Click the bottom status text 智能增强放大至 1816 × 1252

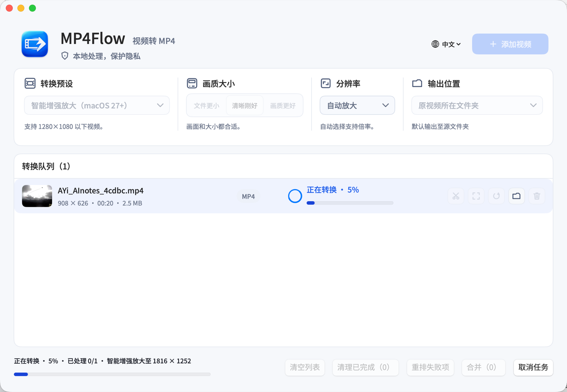(x=149, y=361)
